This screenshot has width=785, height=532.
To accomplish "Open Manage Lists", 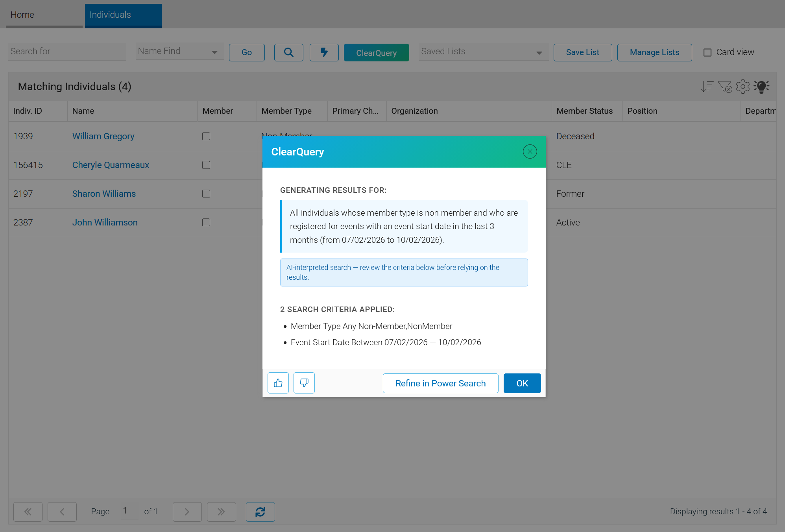I will click(655, 52).
